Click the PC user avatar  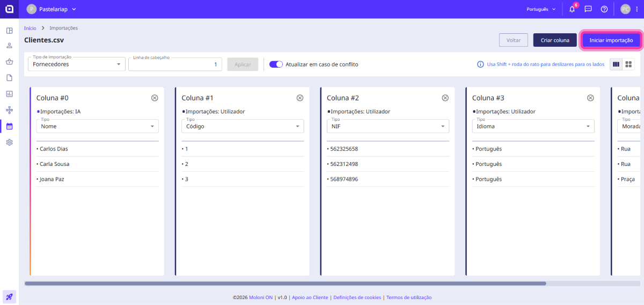[625, 9]
